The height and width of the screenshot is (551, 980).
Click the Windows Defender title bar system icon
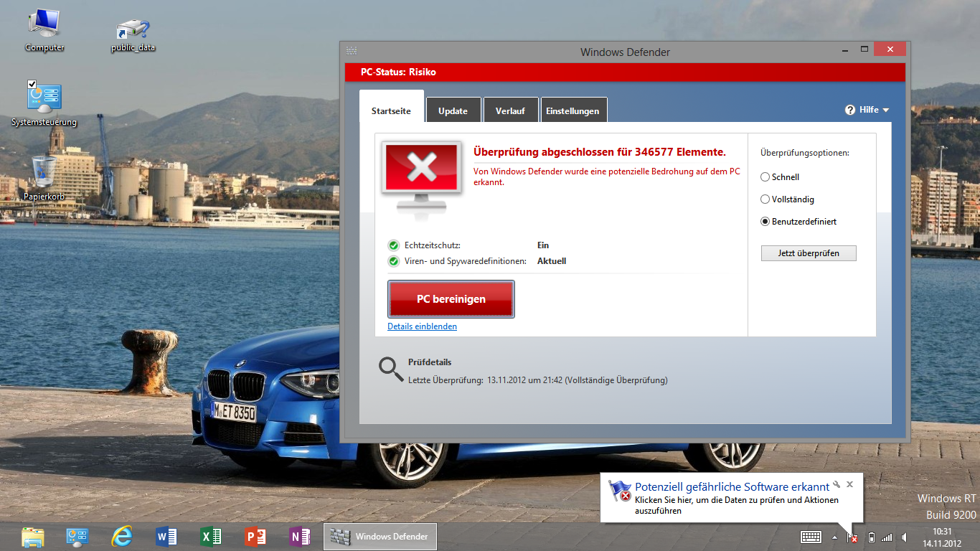[x=352, y=51]
